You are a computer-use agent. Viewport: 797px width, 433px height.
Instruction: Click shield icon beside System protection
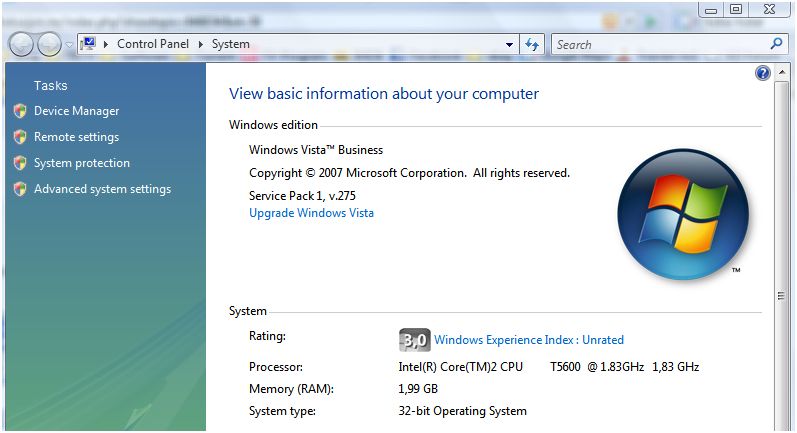pyautogui.click(x=20, y=163)
